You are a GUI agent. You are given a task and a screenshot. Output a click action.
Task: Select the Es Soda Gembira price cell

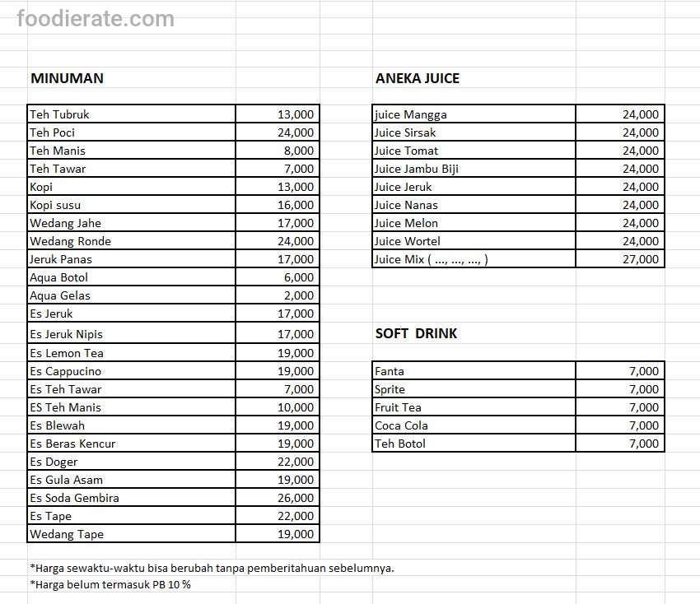point(278,498)
